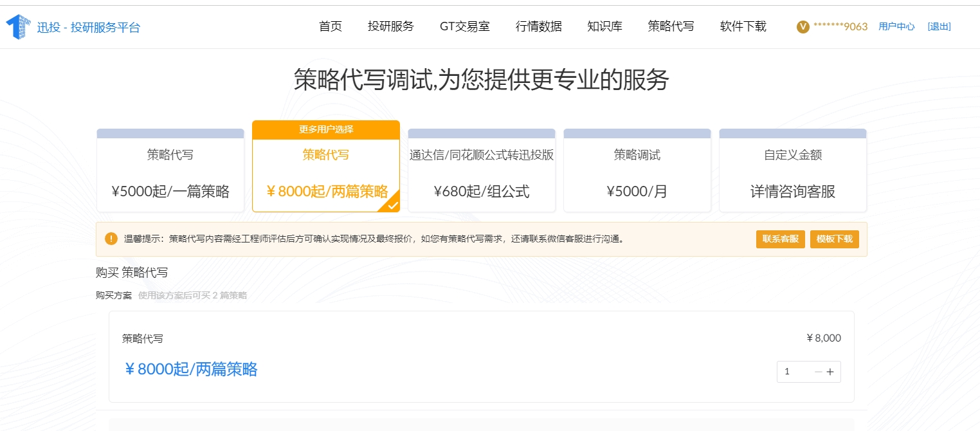Open the 用户中心 link
The width and height of the screenshot is (980, 431).
896,26
